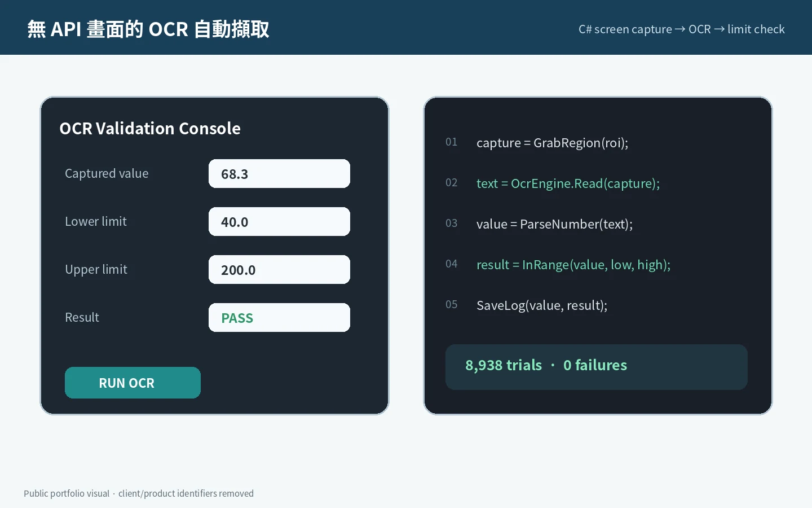Edit the Upper limit field showing 200.0

pyautogui.click(x=279, y=270)
